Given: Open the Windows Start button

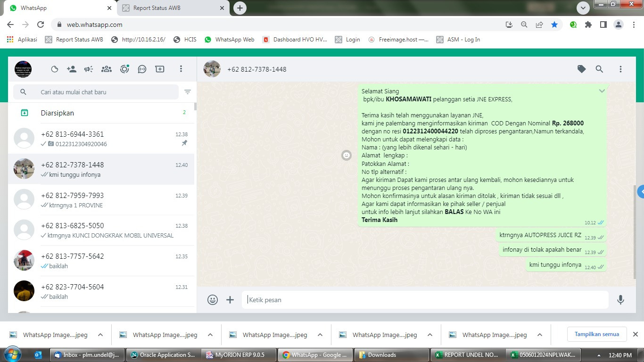Looking at the screenshot, I should (x=12, y=354).
